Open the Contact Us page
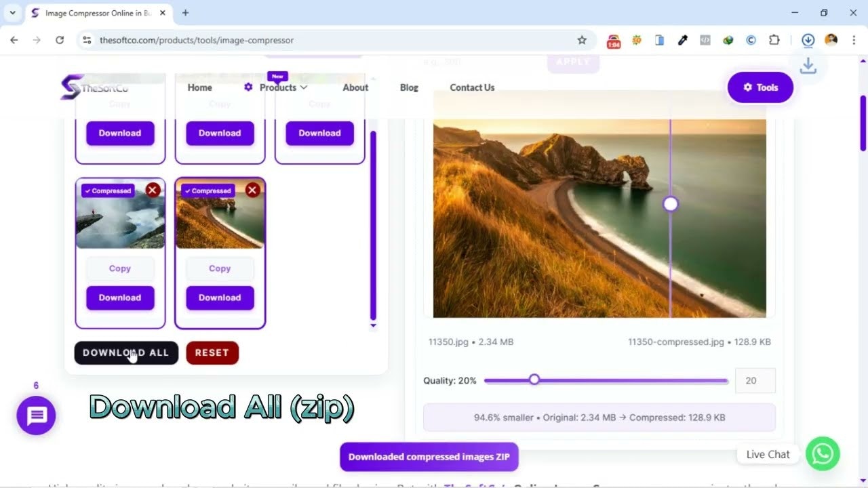Image resolution: width=868 pixels, height=488 pixels. pos(471,87)
